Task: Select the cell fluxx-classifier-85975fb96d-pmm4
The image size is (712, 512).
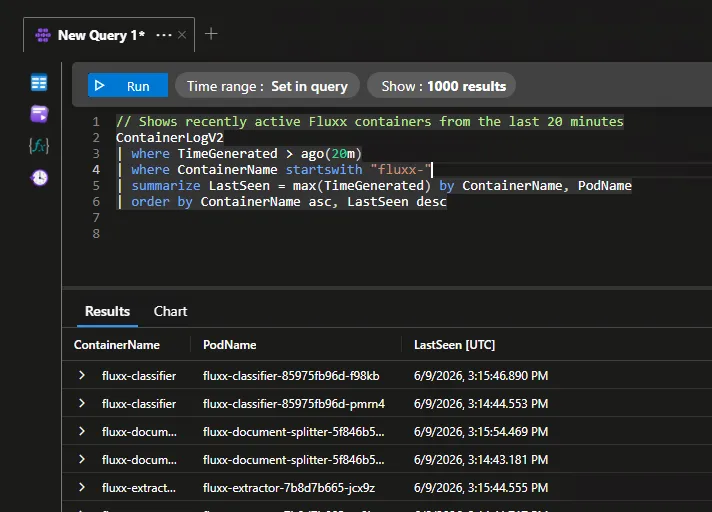Action: tap(294, 404)
